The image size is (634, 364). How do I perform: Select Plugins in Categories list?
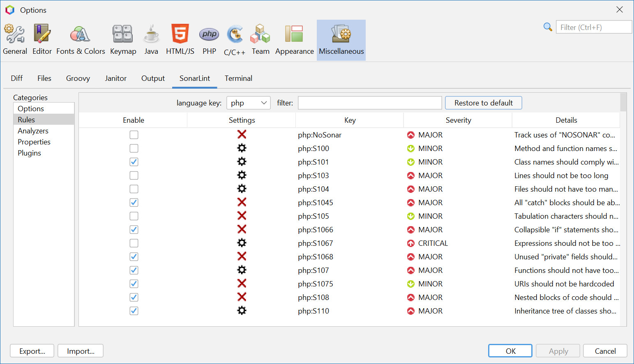tap(29, 153)
